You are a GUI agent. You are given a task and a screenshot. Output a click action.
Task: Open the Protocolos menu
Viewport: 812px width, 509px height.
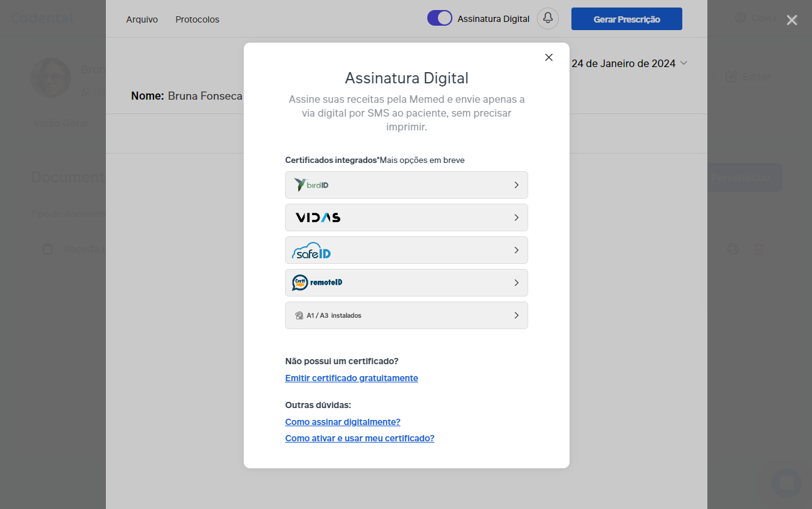(x=197, y=19)
